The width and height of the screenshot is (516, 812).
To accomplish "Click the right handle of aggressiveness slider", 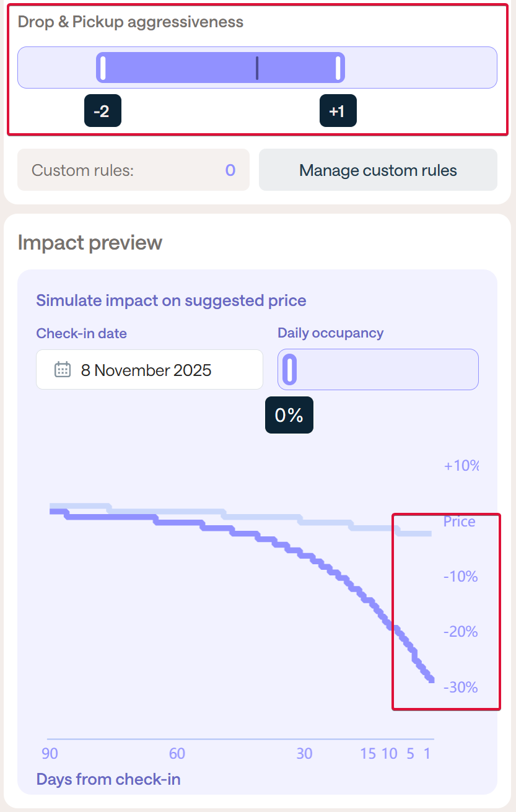I will coord(338,68).
